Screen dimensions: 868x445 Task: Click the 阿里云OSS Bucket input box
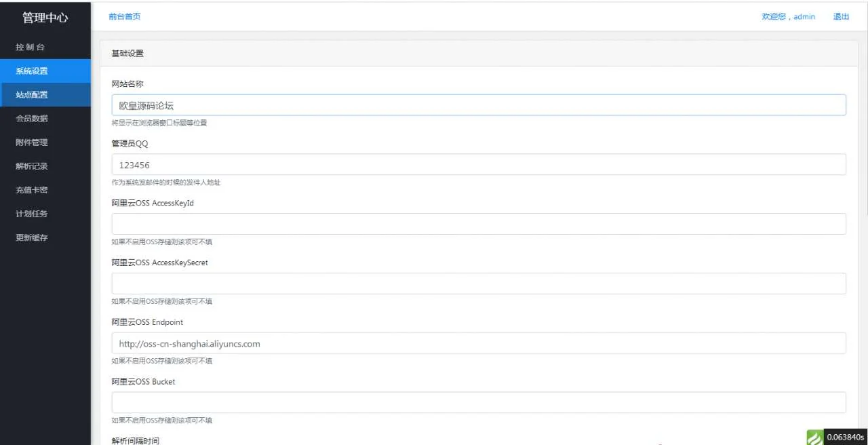point(478,402)
